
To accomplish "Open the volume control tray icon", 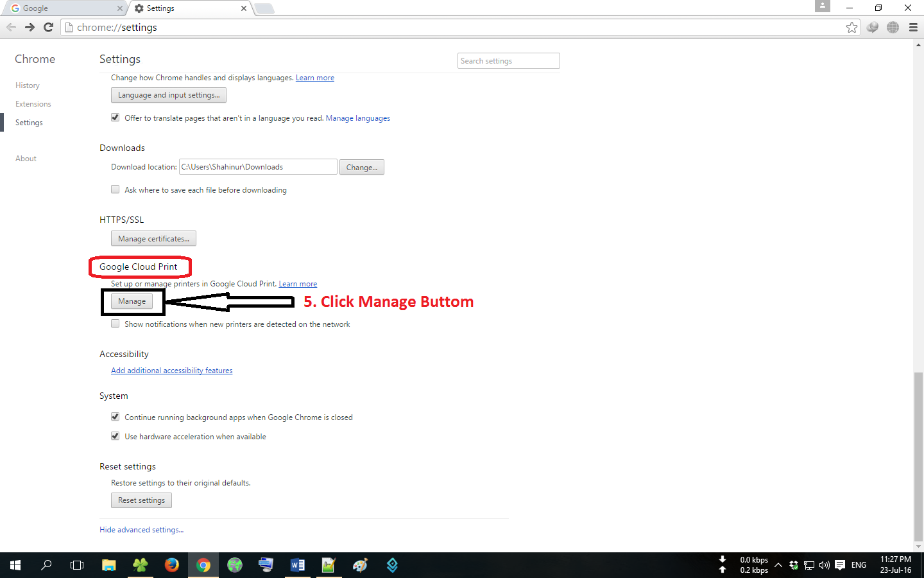I will point(825,565).
